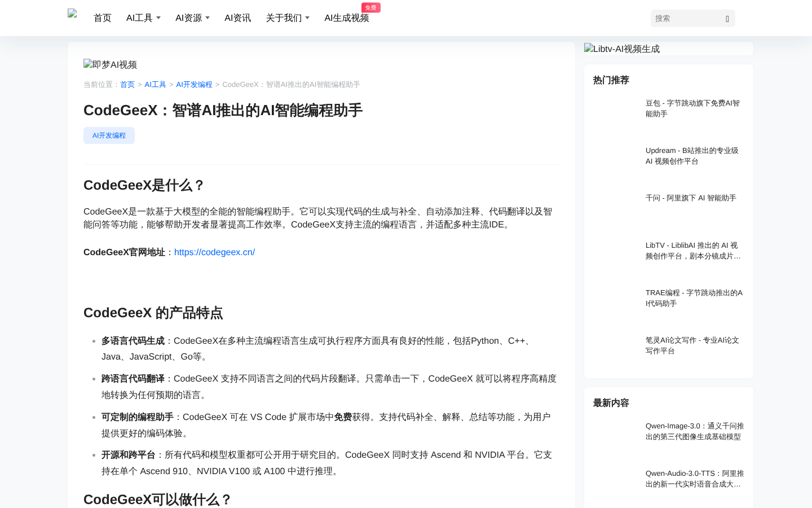Expand the 关于我们 dropdown arrow

point(307,18)
